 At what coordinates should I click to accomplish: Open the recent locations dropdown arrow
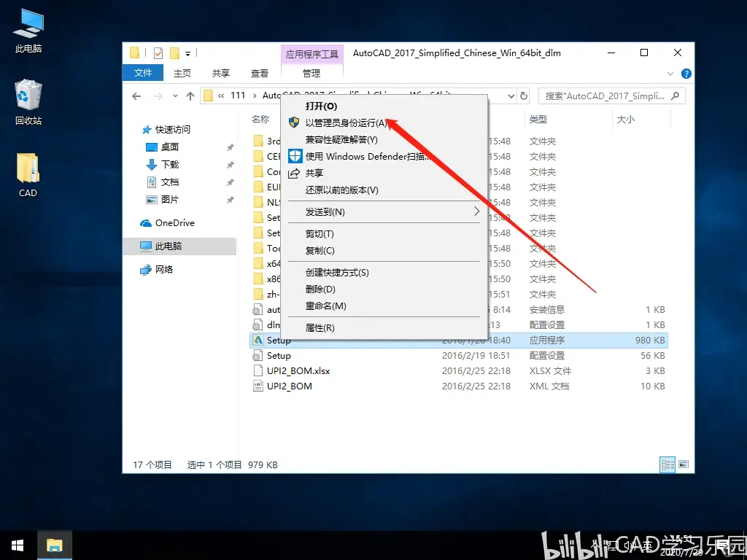click(175, 96)
